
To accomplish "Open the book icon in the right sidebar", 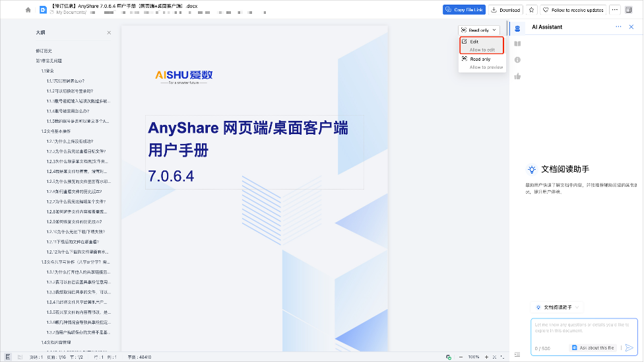I will [x=517, y=44].
